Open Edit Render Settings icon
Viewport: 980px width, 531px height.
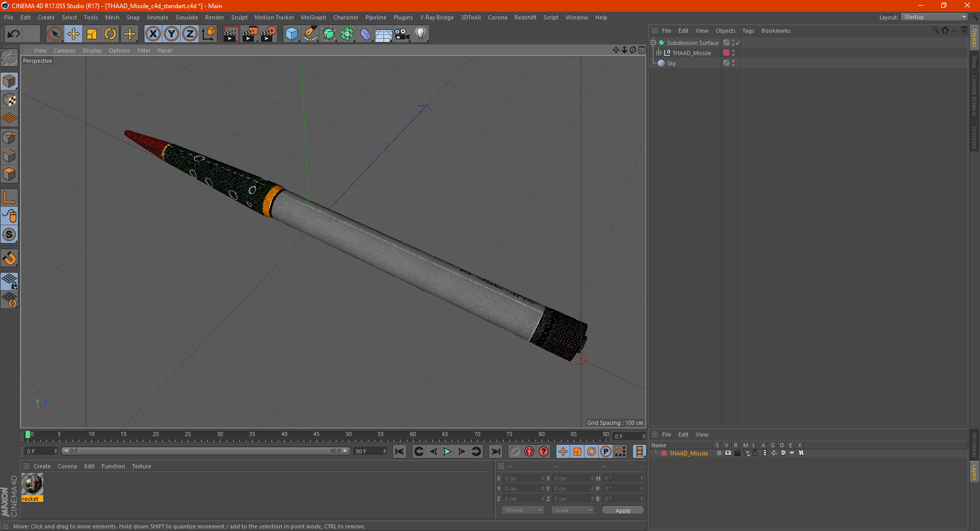(268, 34)
